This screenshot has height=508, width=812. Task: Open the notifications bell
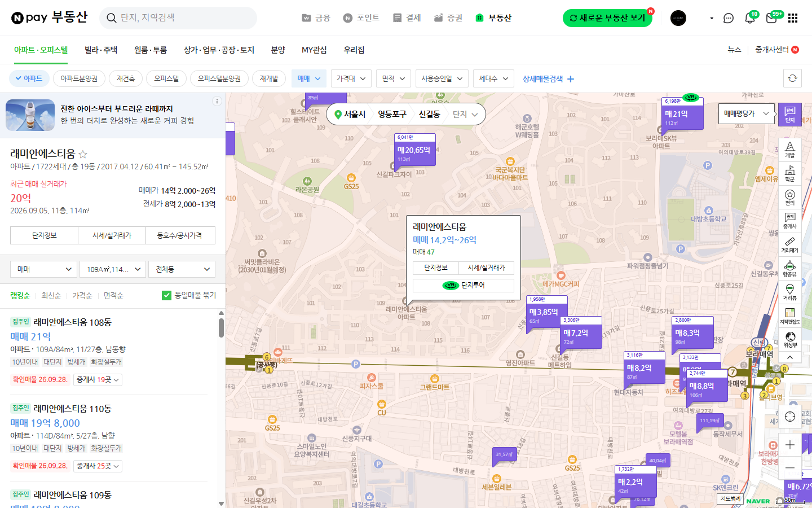coord(750,18)
